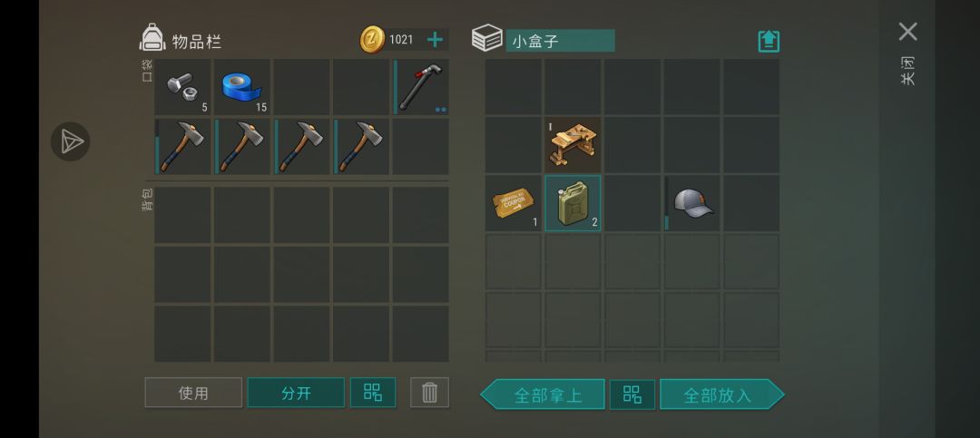Tap the trash can delete icon

click(x=429, y=393)
